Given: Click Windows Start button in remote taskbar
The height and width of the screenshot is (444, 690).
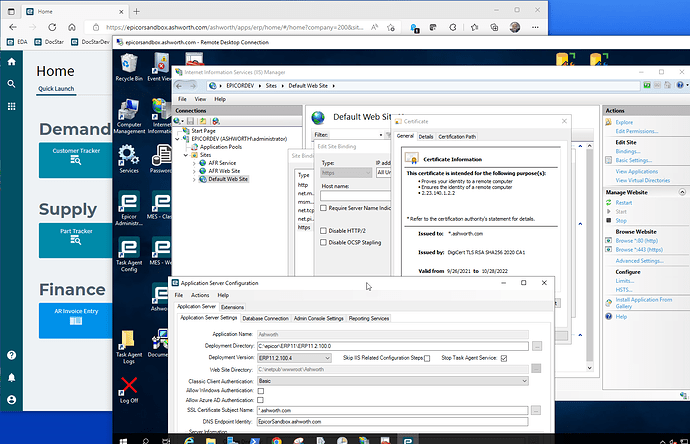Looking at the screenshot, I should coord(123,440).
